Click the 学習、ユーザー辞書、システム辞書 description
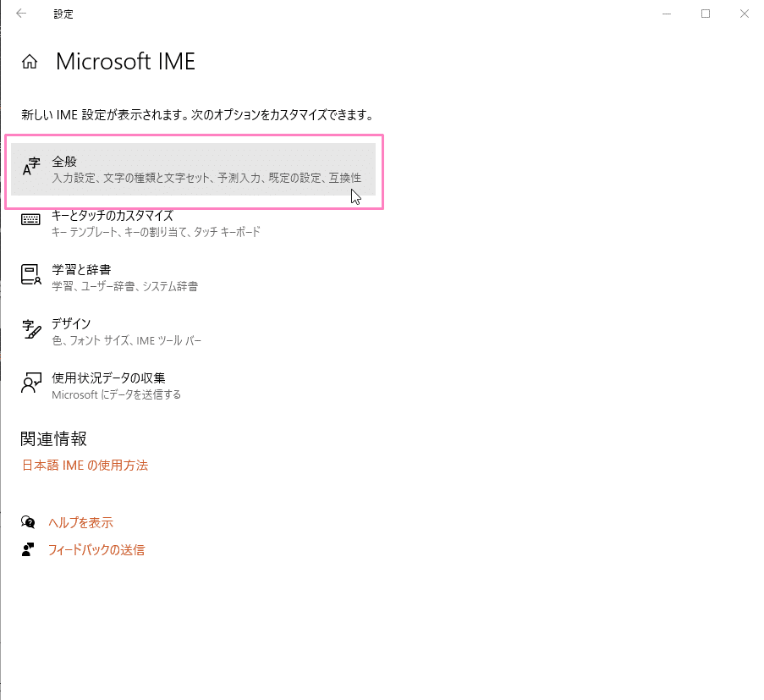This screenshot has width=764, height=700. pyautogui.click(x=124, y=286)
